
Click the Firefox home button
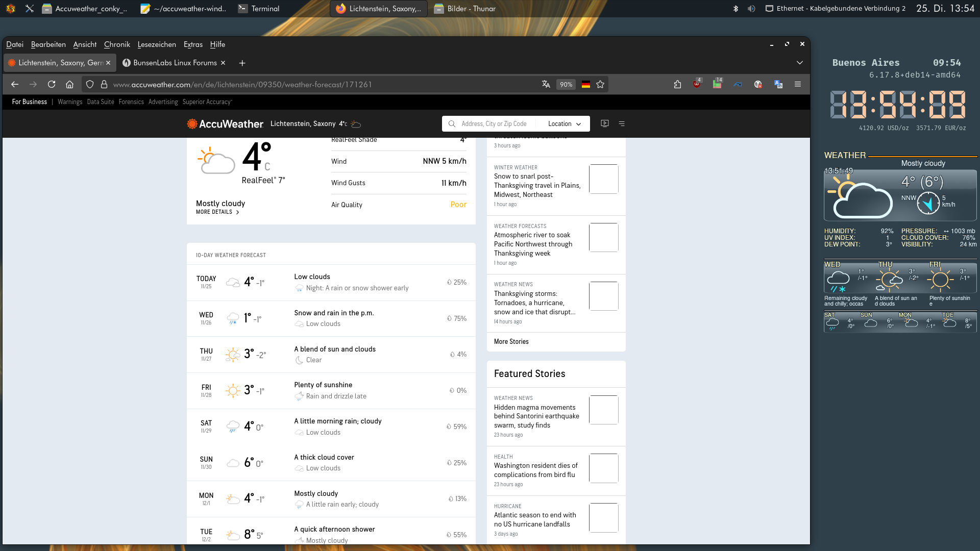pos(70,84)
